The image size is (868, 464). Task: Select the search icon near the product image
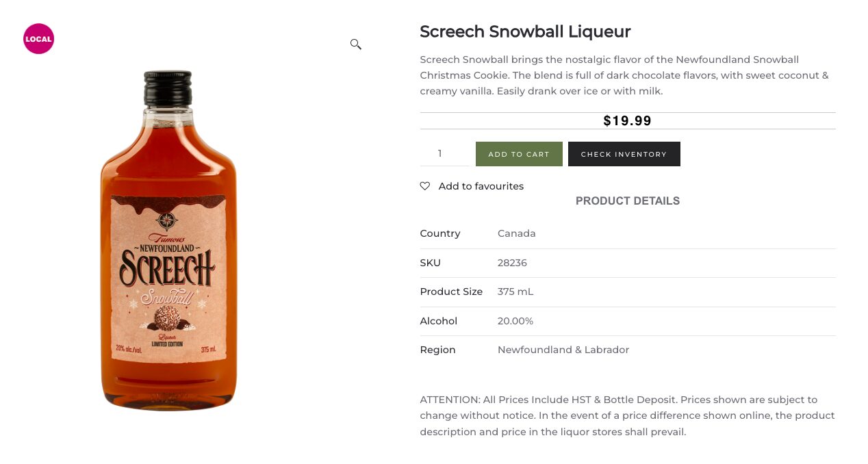355,44
